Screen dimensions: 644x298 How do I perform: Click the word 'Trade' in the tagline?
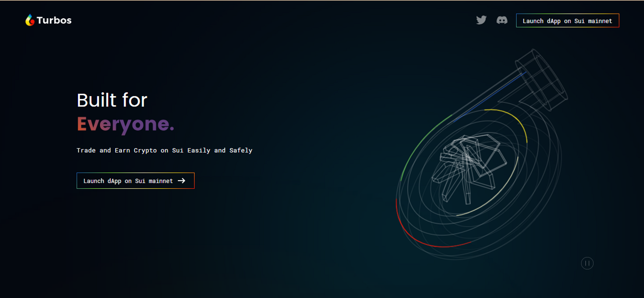point(86,150)
